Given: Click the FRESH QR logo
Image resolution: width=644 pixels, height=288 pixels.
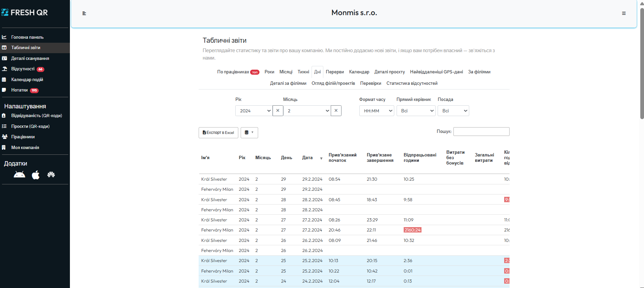Looking at the screenshot, I should 25,13.
